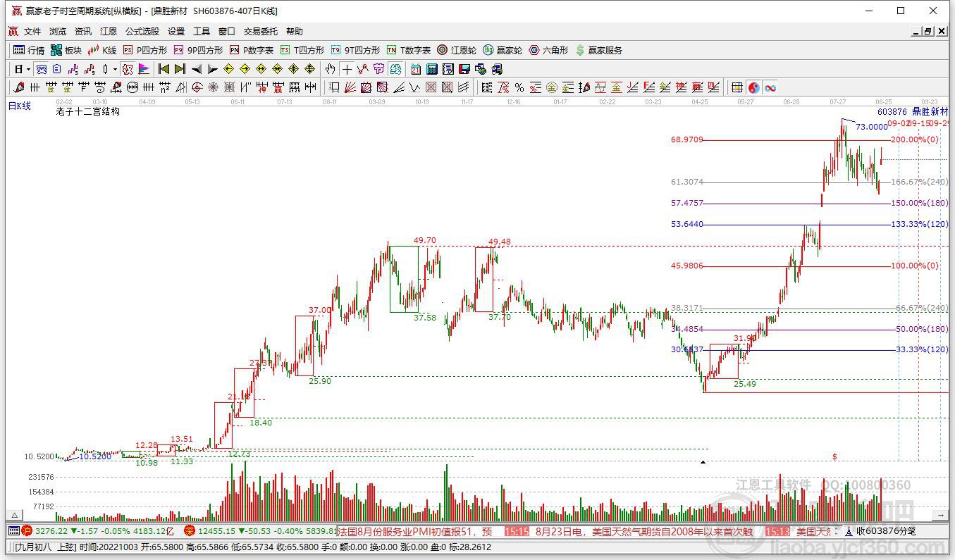Image resolution: width=955 pixels, height=560 pixels.
Task: Click the yellow left-arrow diamond icon
Action: [228, 69]
